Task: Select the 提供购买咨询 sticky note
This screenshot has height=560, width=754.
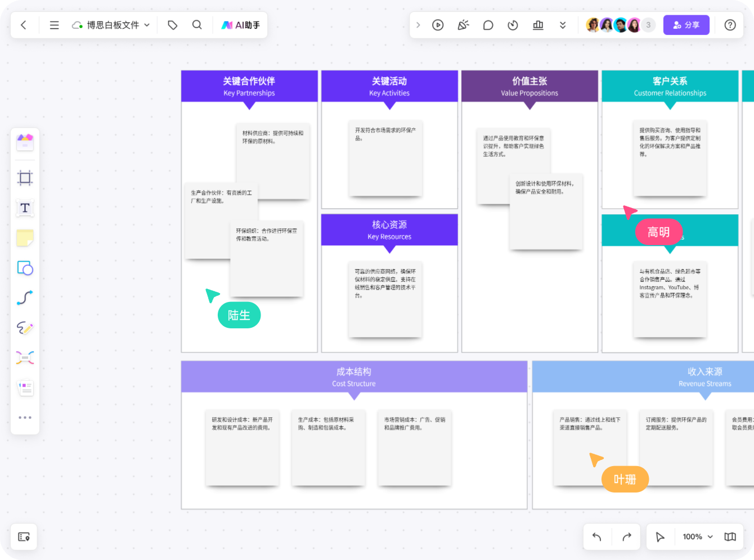Action: coord(670,159)
